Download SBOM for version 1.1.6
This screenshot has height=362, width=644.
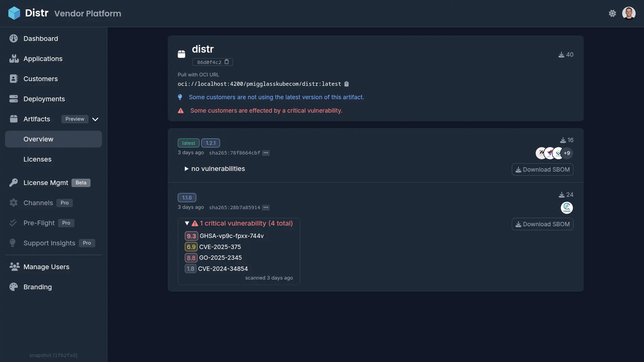tap(543, 224)
